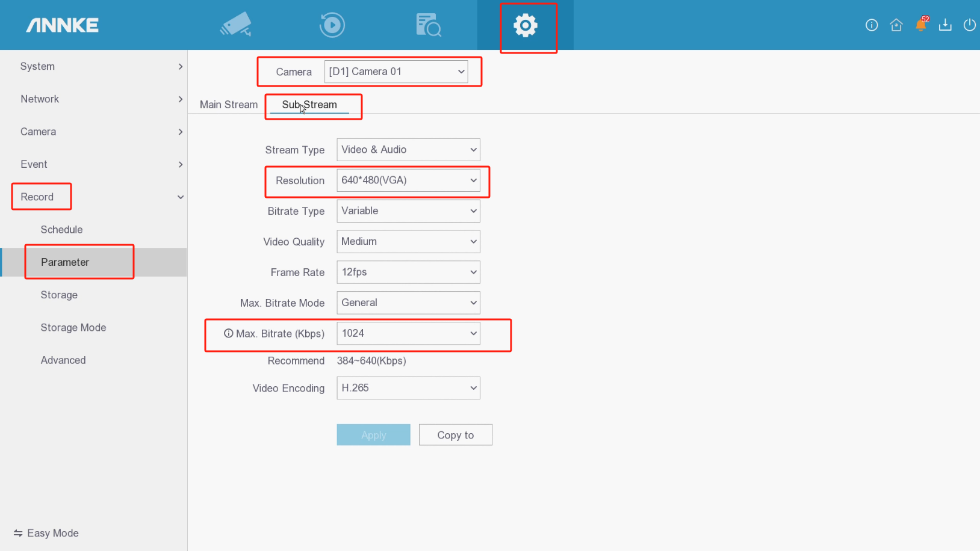Click the power shutdown icon
The image size is (980, 551).
click(970, 25)
